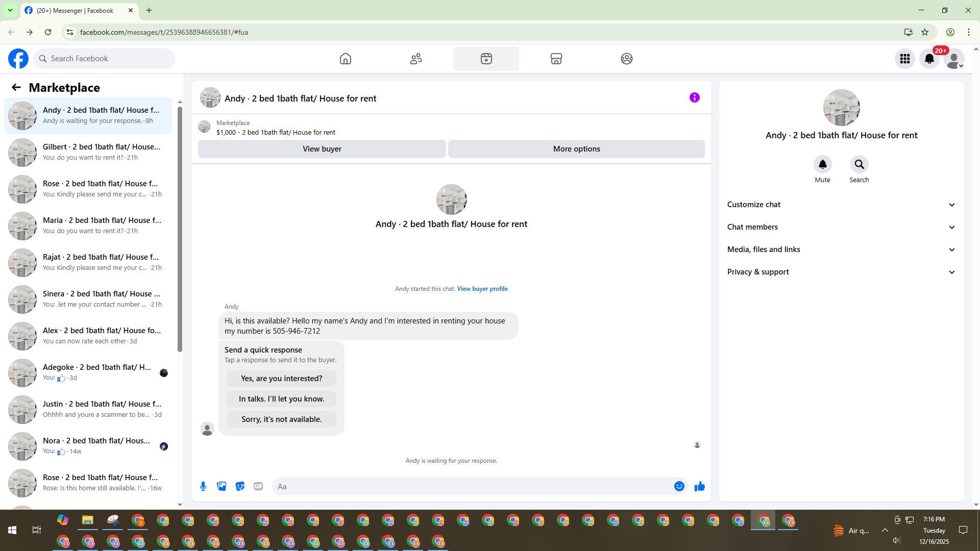Open the tab search dropdown arrow
This screenshot has height=551, width=980.
click(x=10, y=10)
